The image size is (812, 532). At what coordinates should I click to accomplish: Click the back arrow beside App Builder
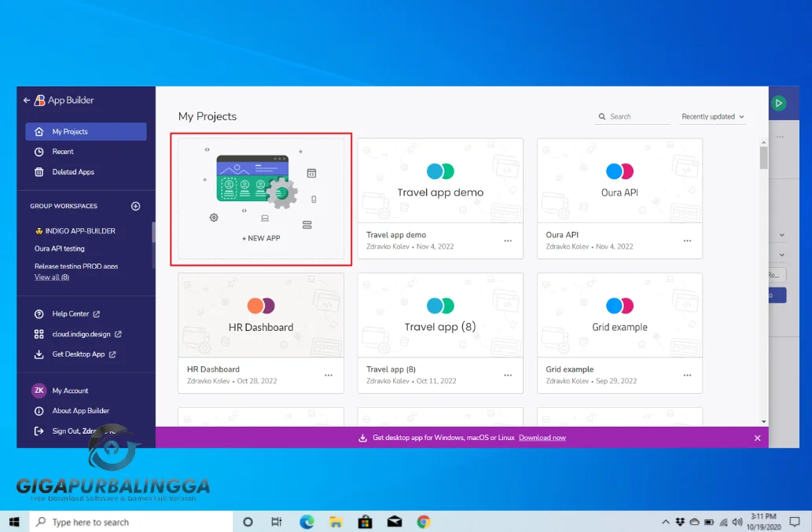26,100
